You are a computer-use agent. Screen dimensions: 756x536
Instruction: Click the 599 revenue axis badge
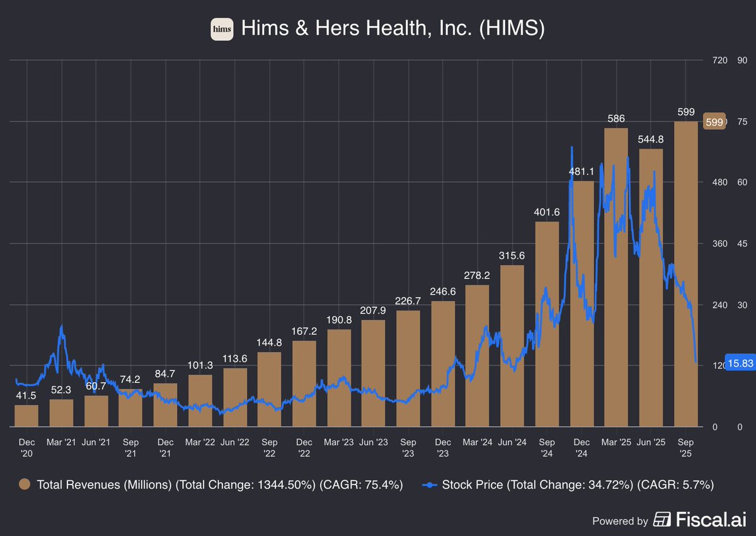(713, 122)
